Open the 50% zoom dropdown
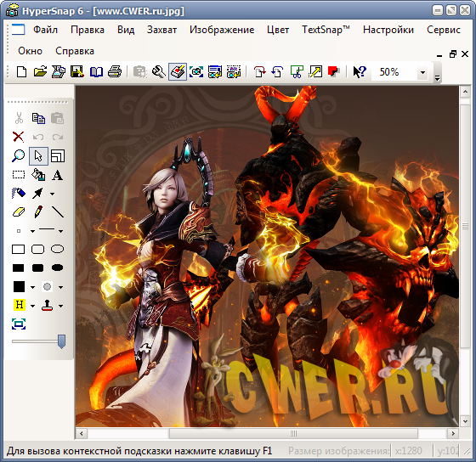Screen dimensions: 476x462 [x=422, y=72]
